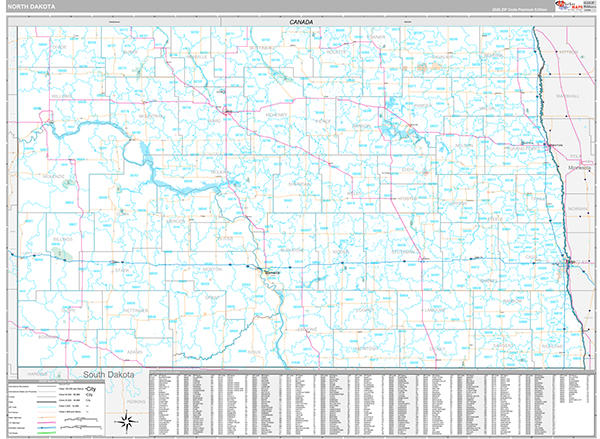
Task: Select the EMMONS county label
Action: (307, 329)
